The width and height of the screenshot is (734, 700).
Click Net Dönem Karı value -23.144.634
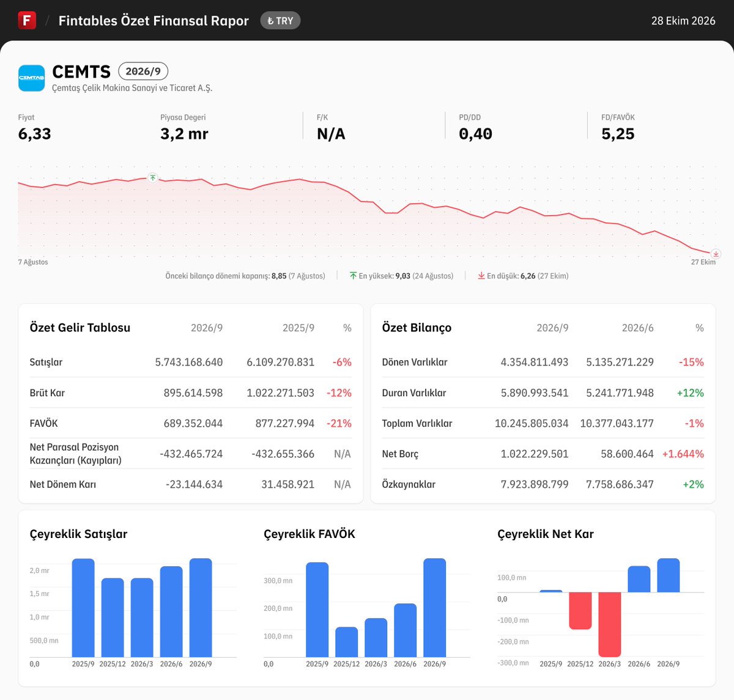pos(194,484)
